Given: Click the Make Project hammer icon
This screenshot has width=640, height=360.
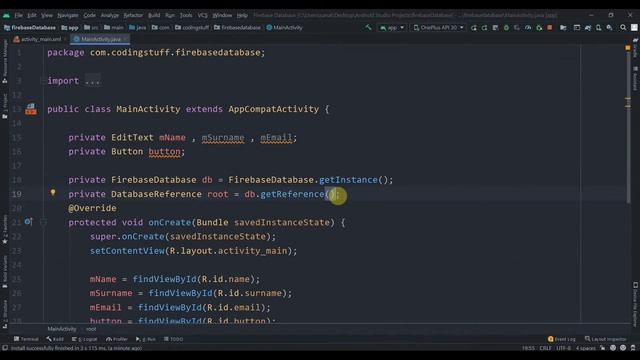Looking at the screenshot, I should [368, 27].
